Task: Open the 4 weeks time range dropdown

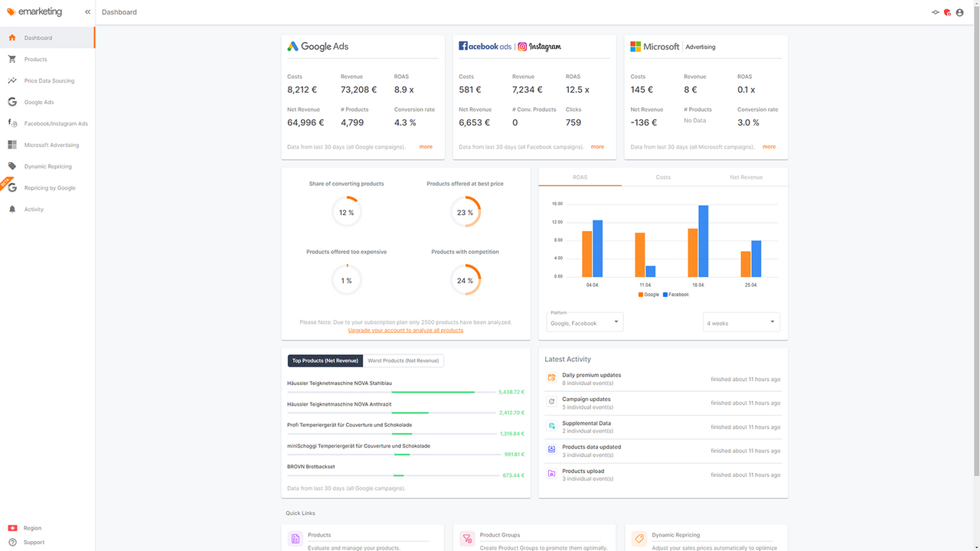Action: [x=740, y=321]
